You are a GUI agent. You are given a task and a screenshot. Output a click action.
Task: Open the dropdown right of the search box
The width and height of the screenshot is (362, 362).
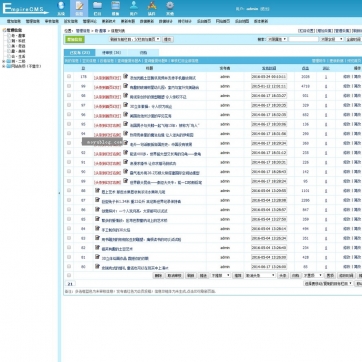tap(332, 39)
